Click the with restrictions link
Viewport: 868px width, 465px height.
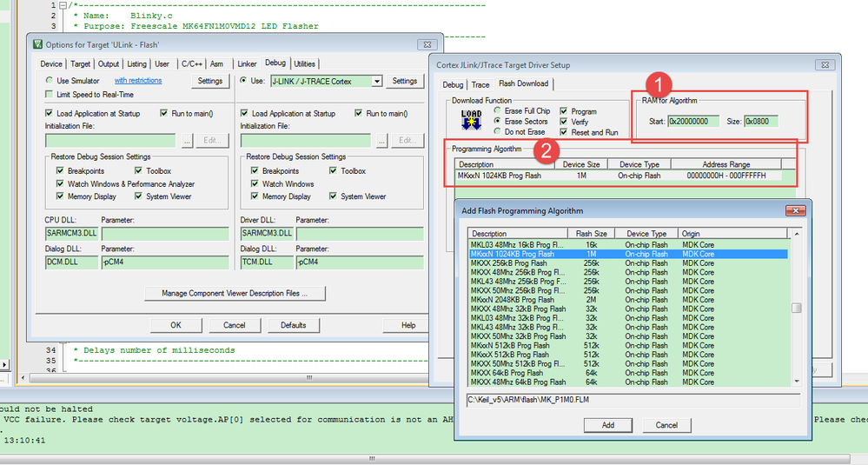pyautogui.click(x=138, y=80)
